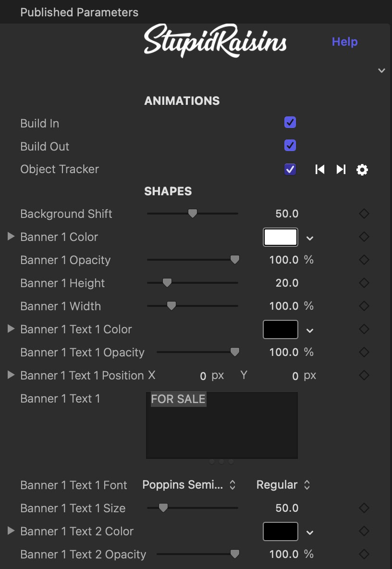Open Banner 1 Text 1 Color swatch
Image resolution: width=392 pixels, height=569 pixels.
tap(281, 329)
